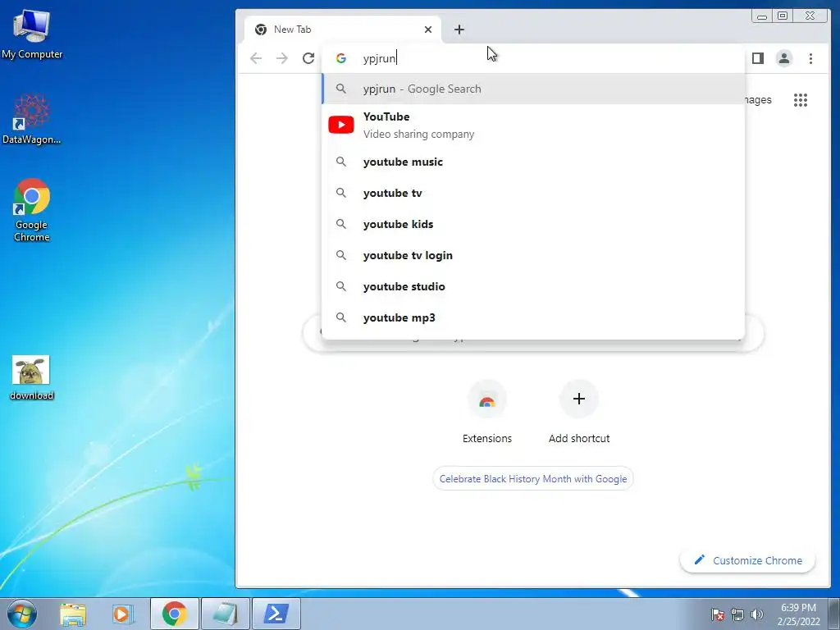
Task: Pick the "youtube mp3" suggestion
Action: [533, 317]
